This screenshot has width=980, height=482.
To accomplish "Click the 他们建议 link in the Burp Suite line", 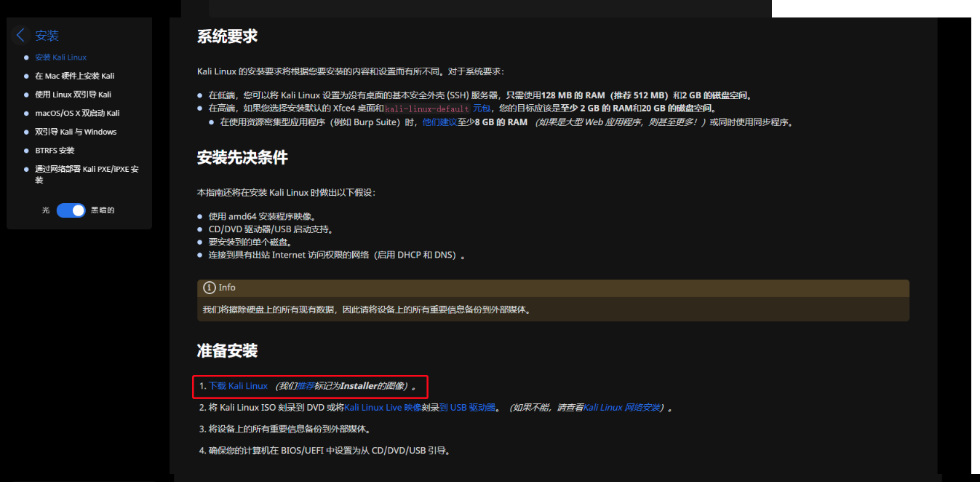I will coord(439,122).
